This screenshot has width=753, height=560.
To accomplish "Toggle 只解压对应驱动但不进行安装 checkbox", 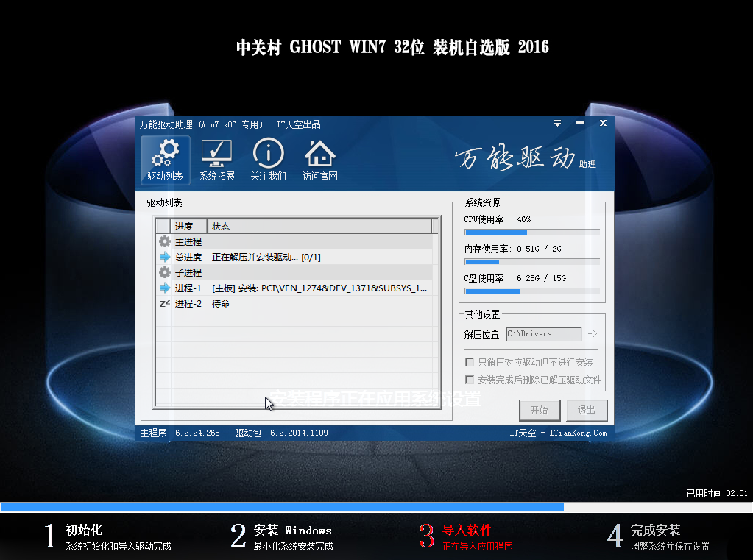I will coord(470,361).
